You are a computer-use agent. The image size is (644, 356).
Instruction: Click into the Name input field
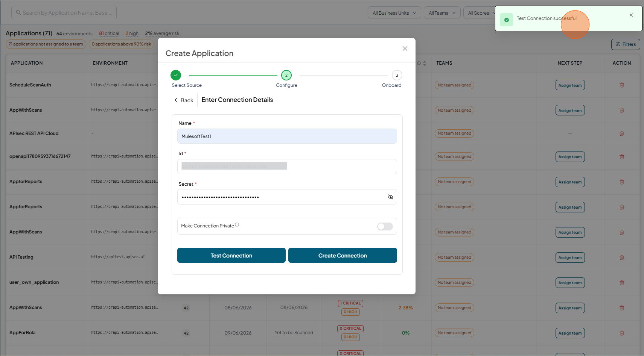pyautogui.click(x=287, y=136)
